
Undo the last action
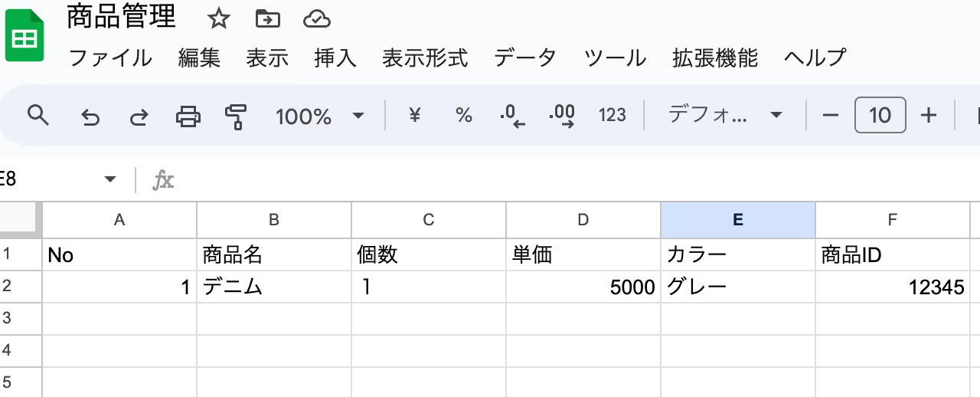(x=90, y=116)
